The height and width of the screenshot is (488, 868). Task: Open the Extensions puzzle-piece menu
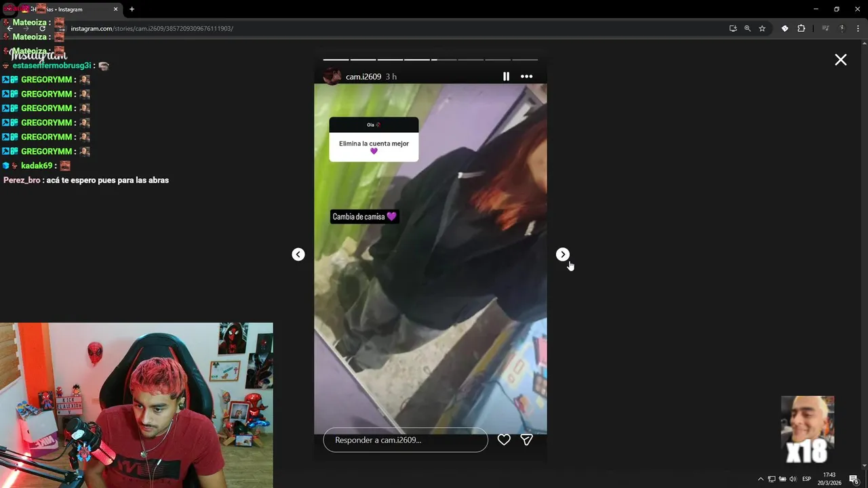point(802,28)
